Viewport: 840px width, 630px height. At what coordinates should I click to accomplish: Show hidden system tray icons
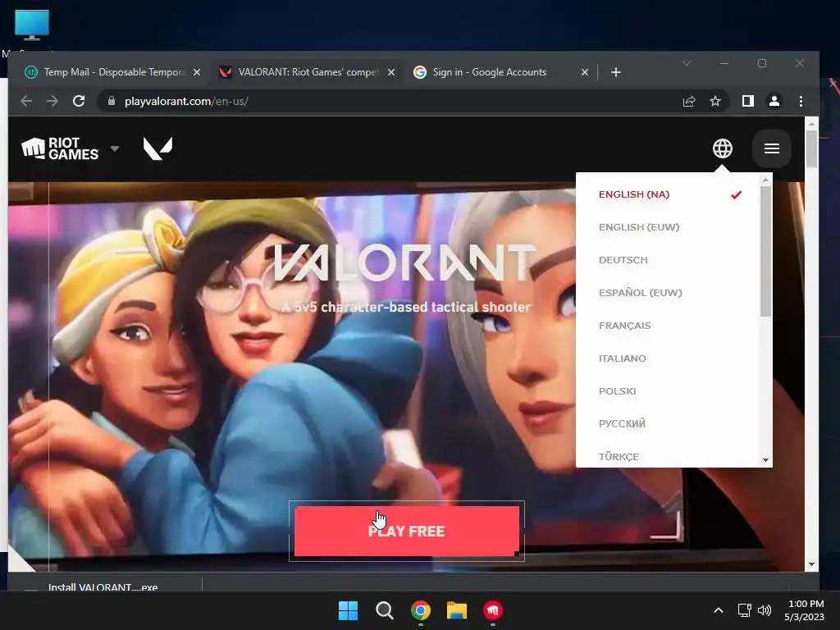pyautogui.click(x=719, y=610)
